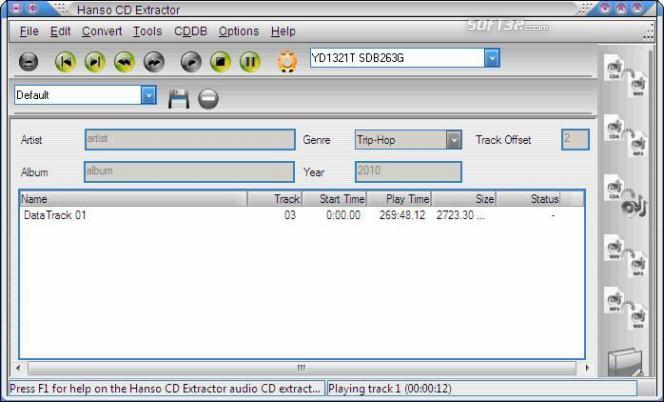Stop playback with the Stop button
The height and width of the screenshot is (402, 664).
click(220, 62)
